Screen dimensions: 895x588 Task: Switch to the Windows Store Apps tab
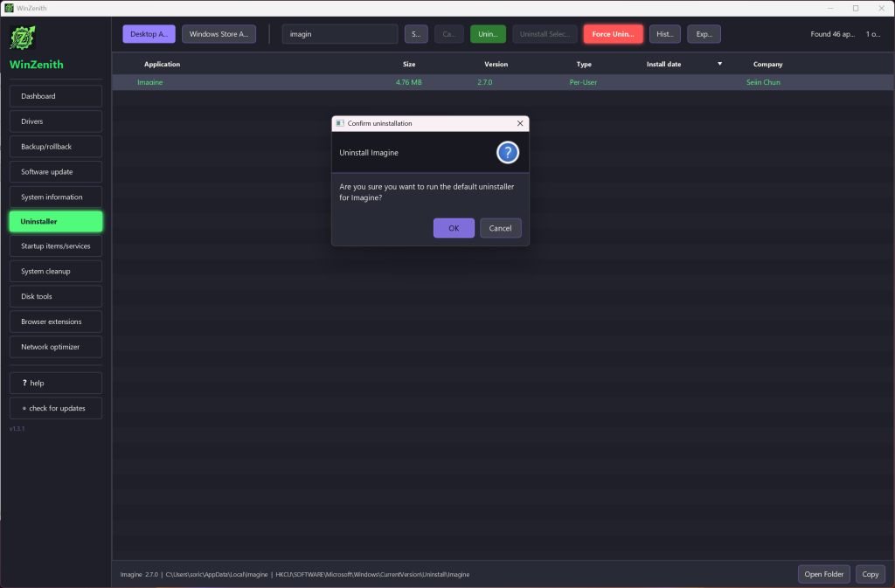(x=219, y=34)
